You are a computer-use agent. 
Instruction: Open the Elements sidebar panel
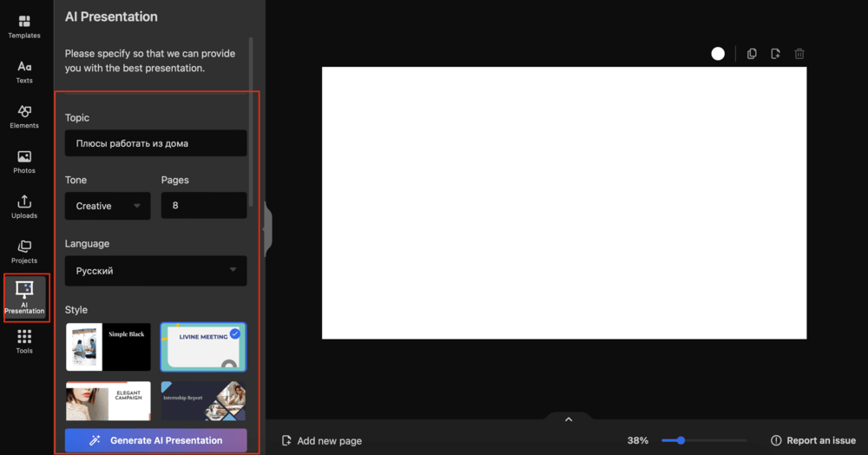[24, 116]
